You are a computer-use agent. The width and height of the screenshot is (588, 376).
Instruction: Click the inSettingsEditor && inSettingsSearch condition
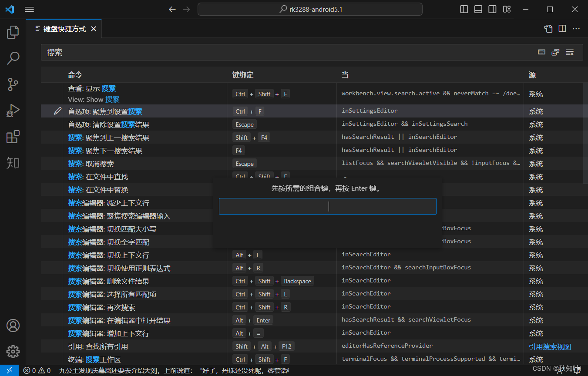click(404, 124)
